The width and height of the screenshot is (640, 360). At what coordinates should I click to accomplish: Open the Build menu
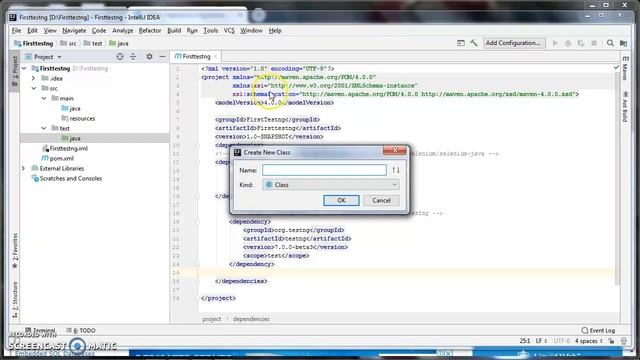pyautogui.click(x=174, y=31)
